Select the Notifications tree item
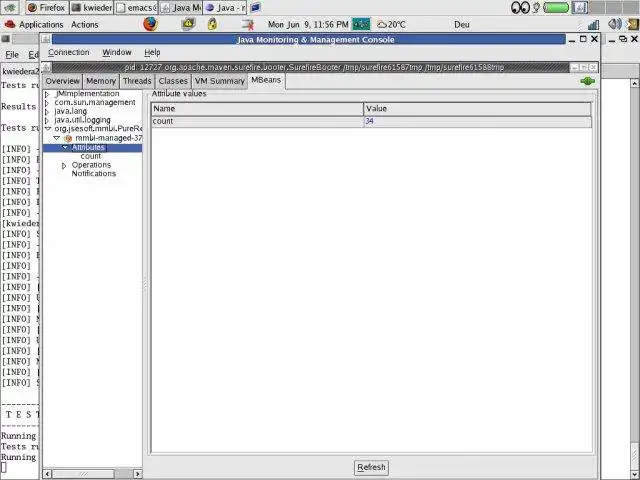The width and height of the screenshot is (640, 480). point(94,173)
